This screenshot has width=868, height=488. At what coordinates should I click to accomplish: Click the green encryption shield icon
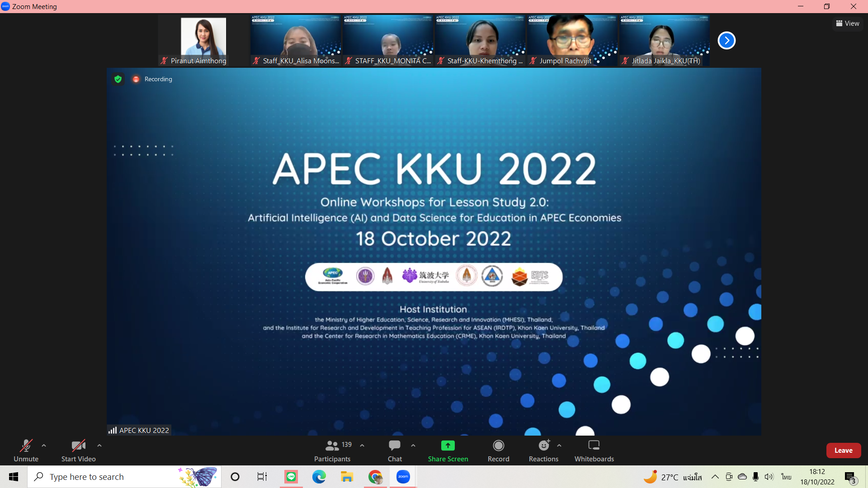118,79
